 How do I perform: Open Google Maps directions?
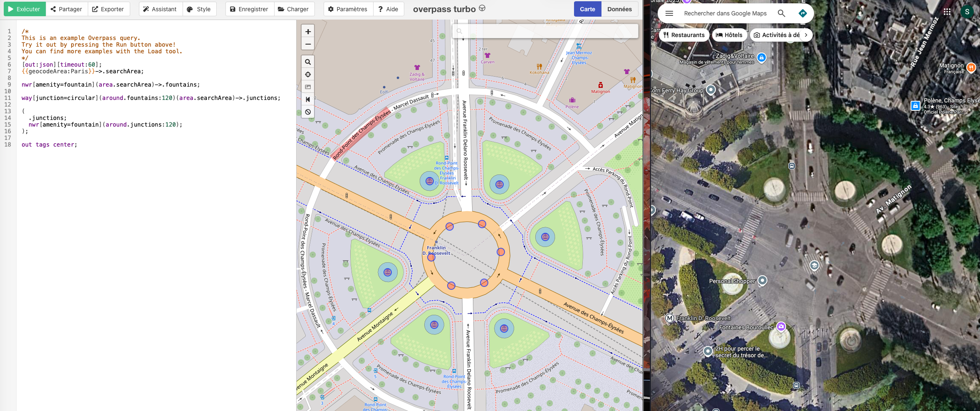click(803, 13)
